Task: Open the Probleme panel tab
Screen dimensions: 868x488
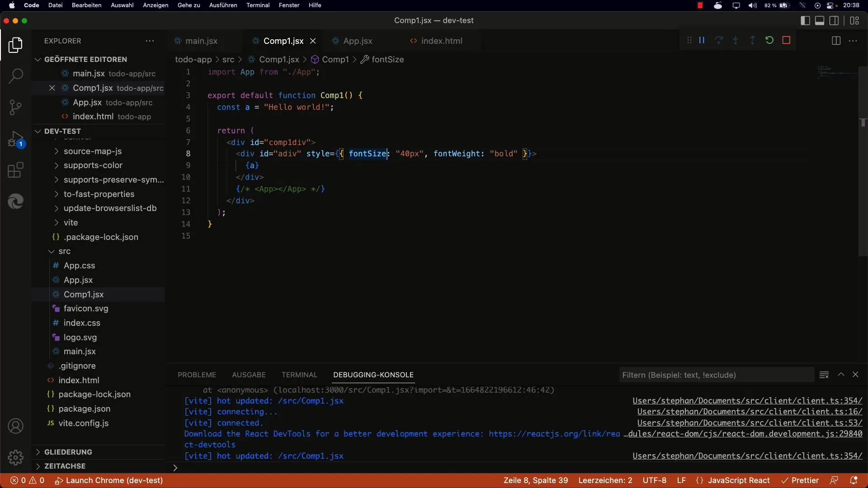Action: click(x=197, y=375)
